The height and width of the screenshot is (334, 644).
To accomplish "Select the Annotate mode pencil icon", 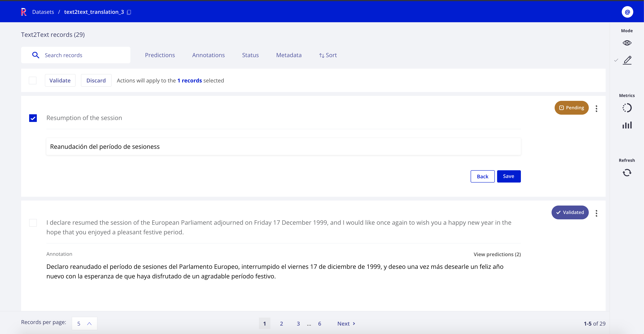I will tap(627, 60).
